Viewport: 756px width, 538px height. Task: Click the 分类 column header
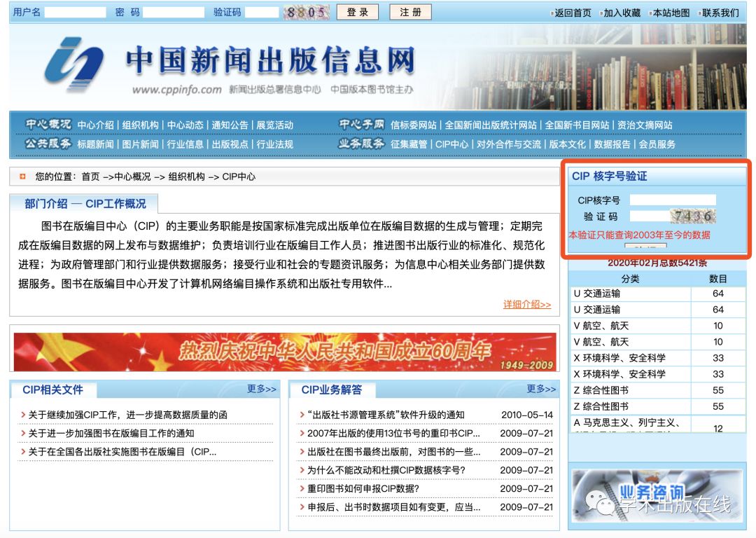point(630,279)
